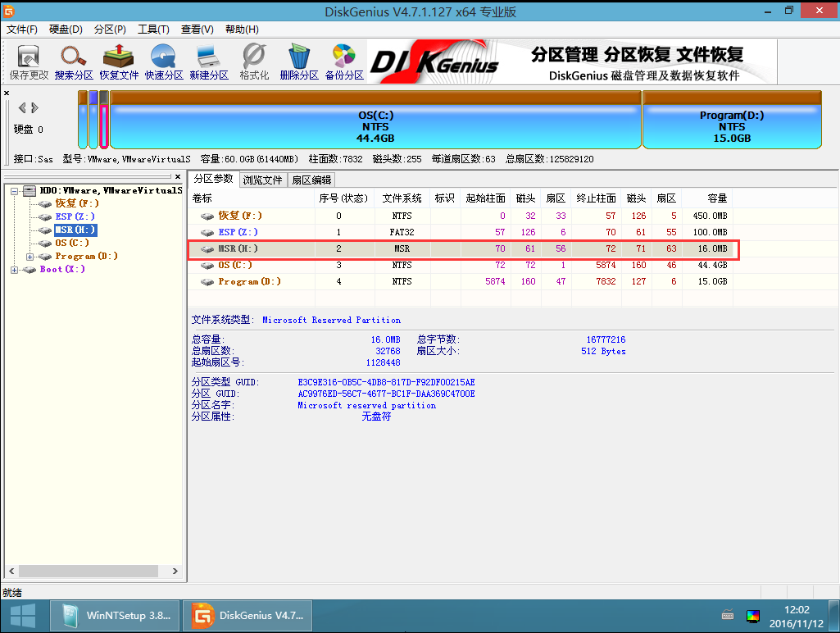Switch to the 分区参数 tab
The height and width of the screenshot is (633, 840).
click(213, 179)
